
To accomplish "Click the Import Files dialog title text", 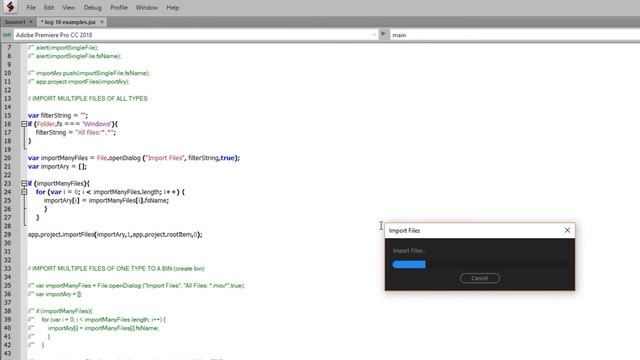I will 404,231.
